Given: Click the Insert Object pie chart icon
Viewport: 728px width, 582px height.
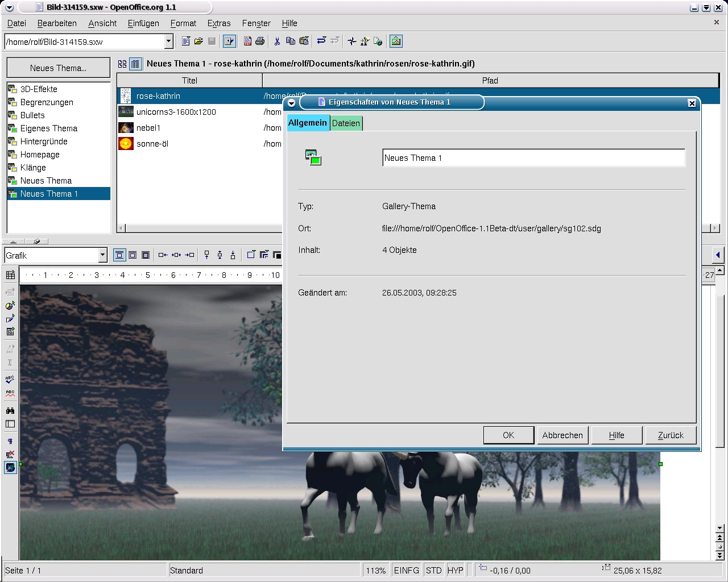Looking at the screenshot, I should tap(10, 305).
